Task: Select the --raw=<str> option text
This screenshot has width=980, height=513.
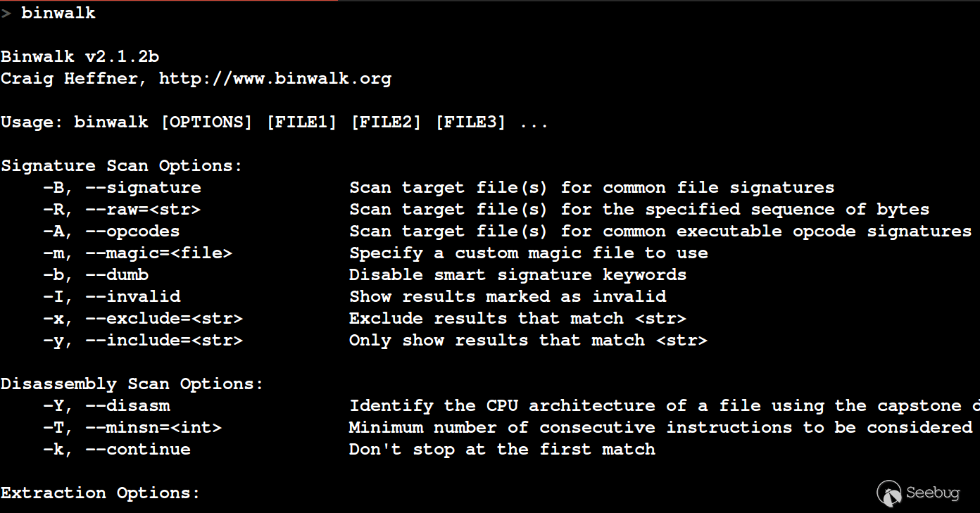Action: [143, 210]
